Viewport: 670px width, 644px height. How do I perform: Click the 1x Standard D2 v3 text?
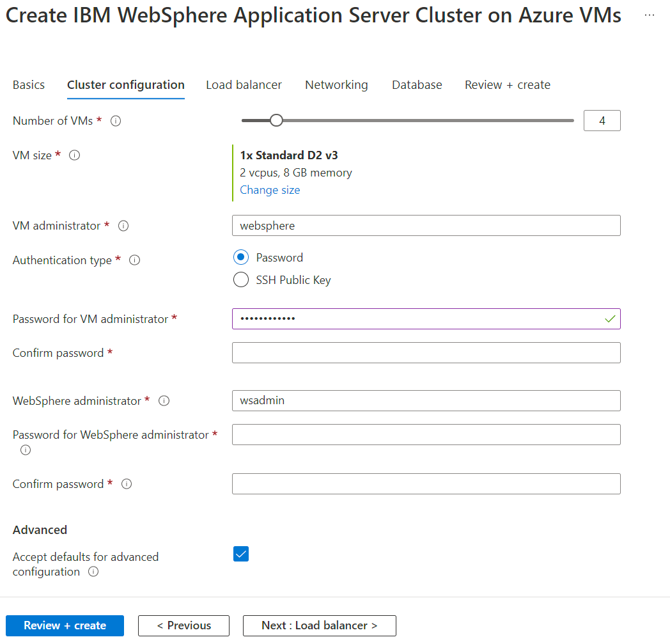(289, 155)
